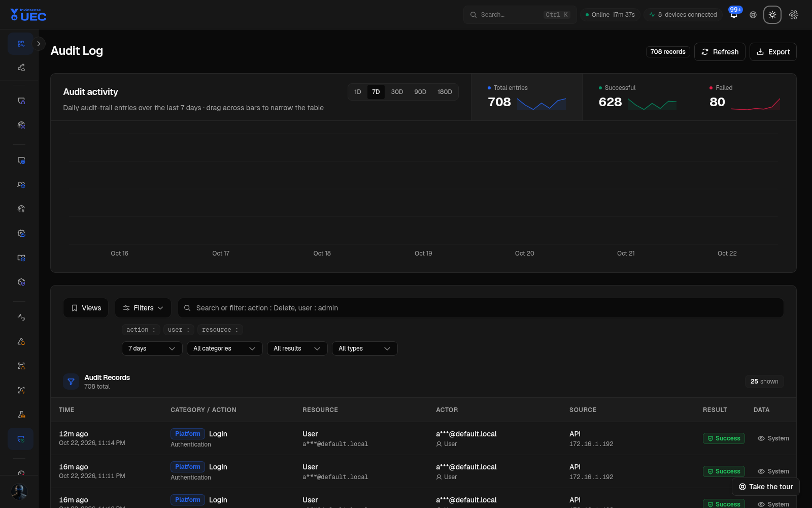Screen dimensions: 812x508
Task: Click the Total entries 708 stat card
Action: point(526,97)
